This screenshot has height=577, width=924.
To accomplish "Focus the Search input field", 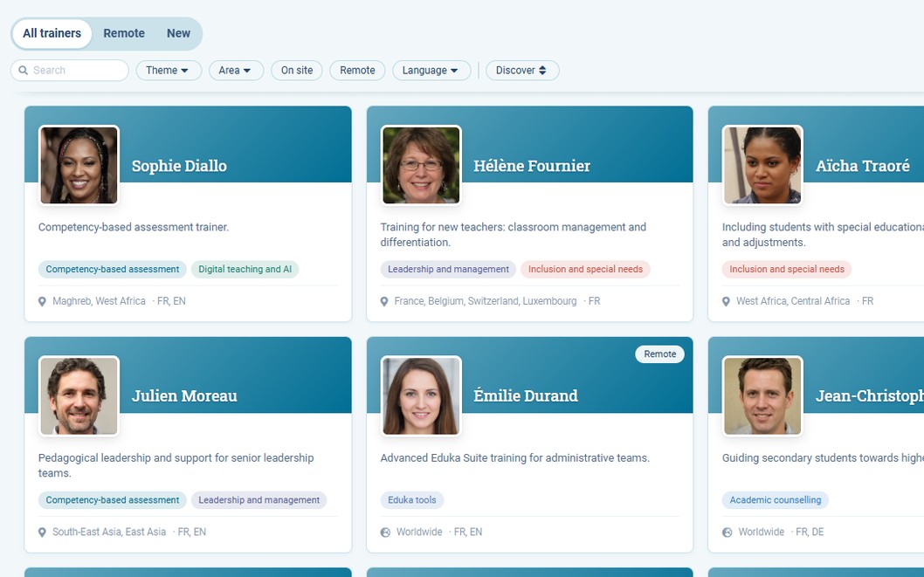I will click(x=70, y=70).
